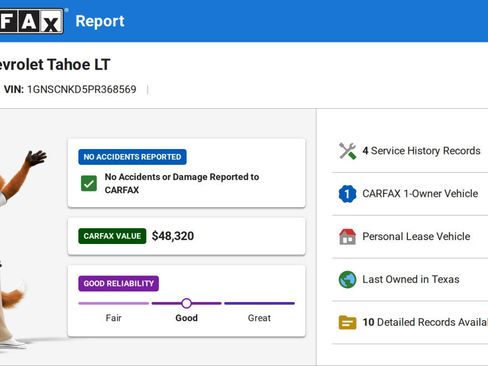This screenshot has height=366, width=488.
Task: Click the CARFAX logo in header
Action: [x=32, y=21]
